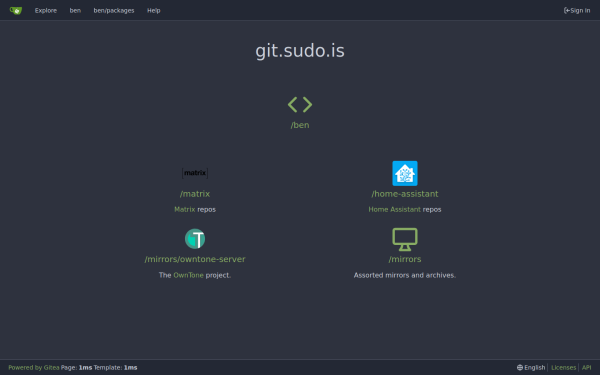Open the /mirrors link

[405, 259]
